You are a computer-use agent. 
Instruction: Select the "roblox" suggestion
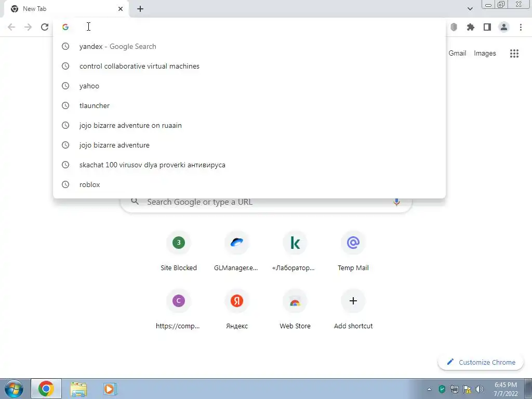(x=249, y=184)
